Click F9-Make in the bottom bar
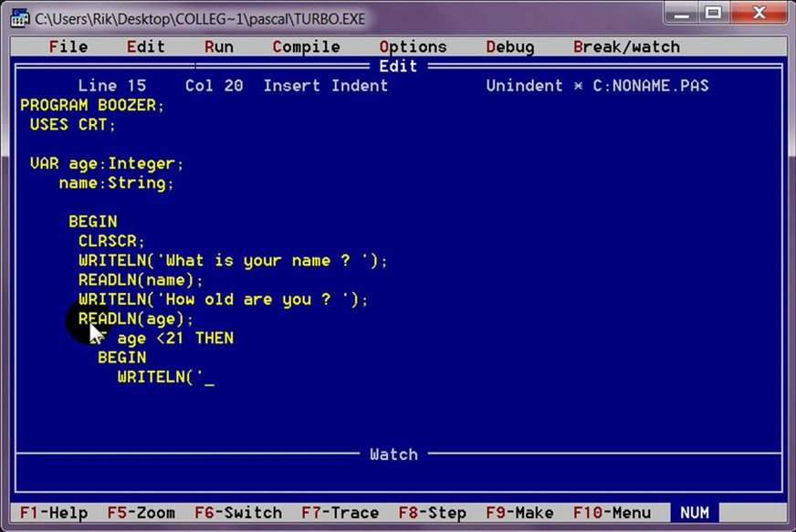 [524, 513]
